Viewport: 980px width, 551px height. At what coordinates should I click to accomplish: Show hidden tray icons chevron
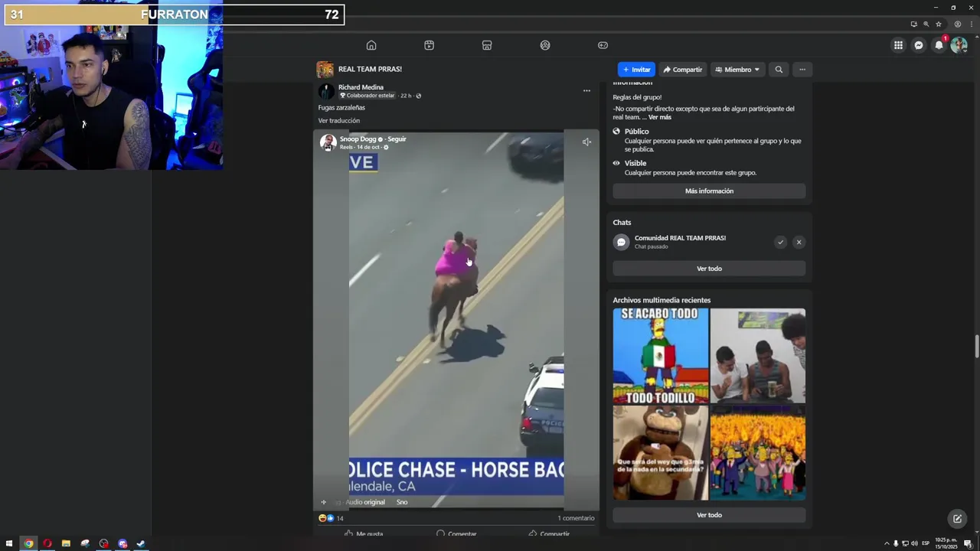[x=887, y=543]
